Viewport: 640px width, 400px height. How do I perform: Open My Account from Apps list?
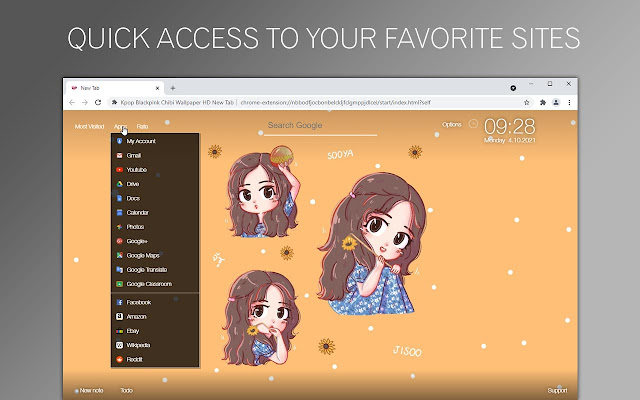point(155,141)
